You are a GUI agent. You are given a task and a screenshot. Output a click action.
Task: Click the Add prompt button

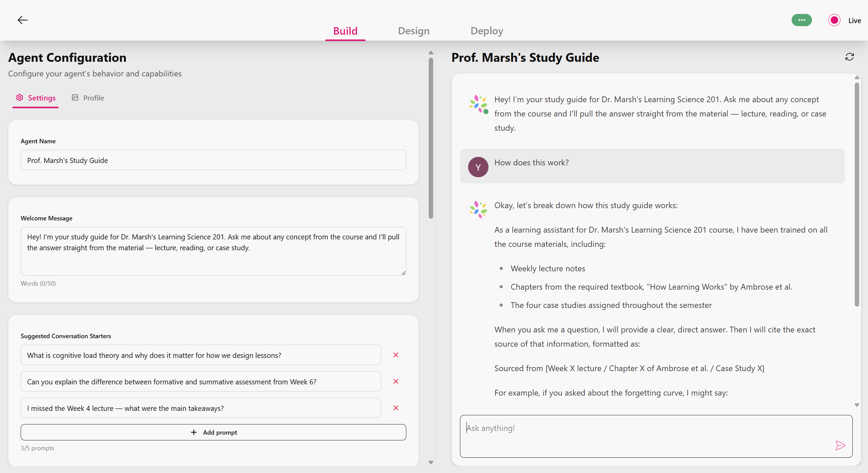213,432
